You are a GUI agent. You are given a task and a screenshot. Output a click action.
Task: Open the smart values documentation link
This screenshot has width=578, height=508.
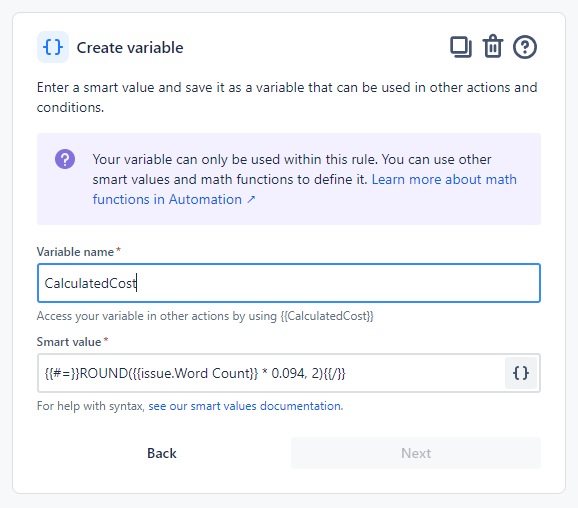pyautogui.click(x=246, y=406)
